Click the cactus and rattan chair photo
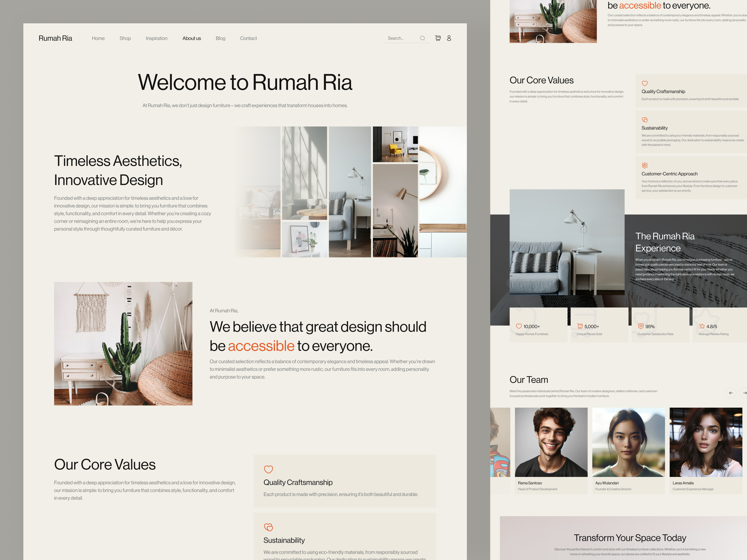This screenshot has height=560, width=747. point(123,344)
